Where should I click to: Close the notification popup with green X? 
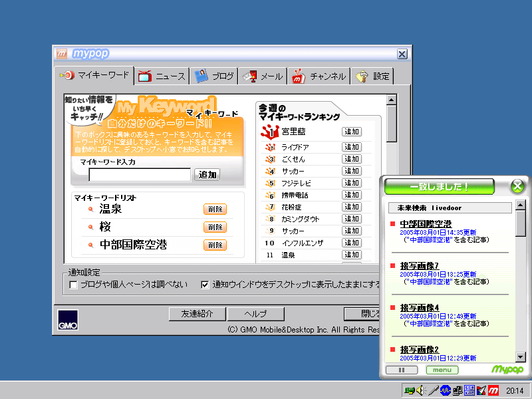pos(517,186)
